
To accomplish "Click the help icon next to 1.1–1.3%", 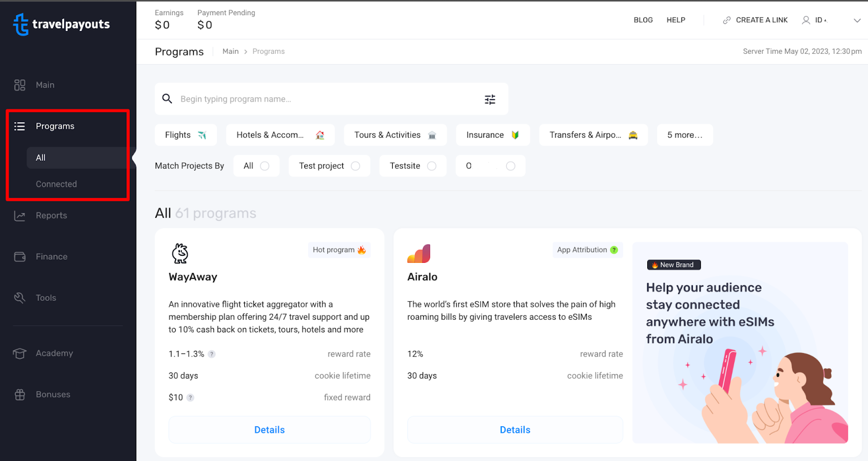I will coord(212,354).
